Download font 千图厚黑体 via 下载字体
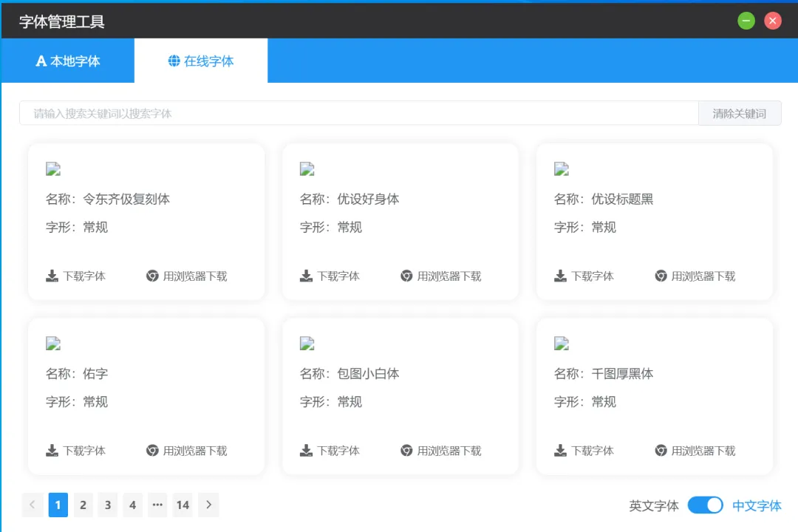The width and height of the screenshot is (798, 532). 584,451
